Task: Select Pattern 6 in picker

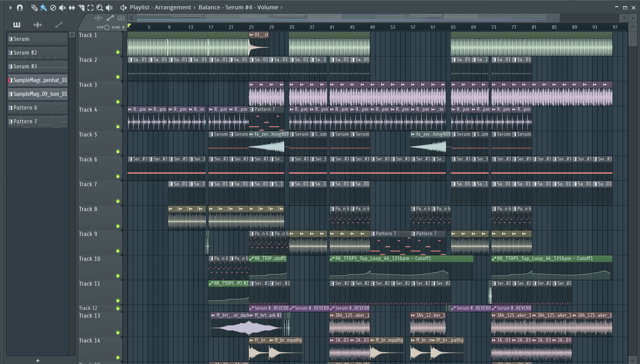Action: pyautogui.click(x=38, y=108)
